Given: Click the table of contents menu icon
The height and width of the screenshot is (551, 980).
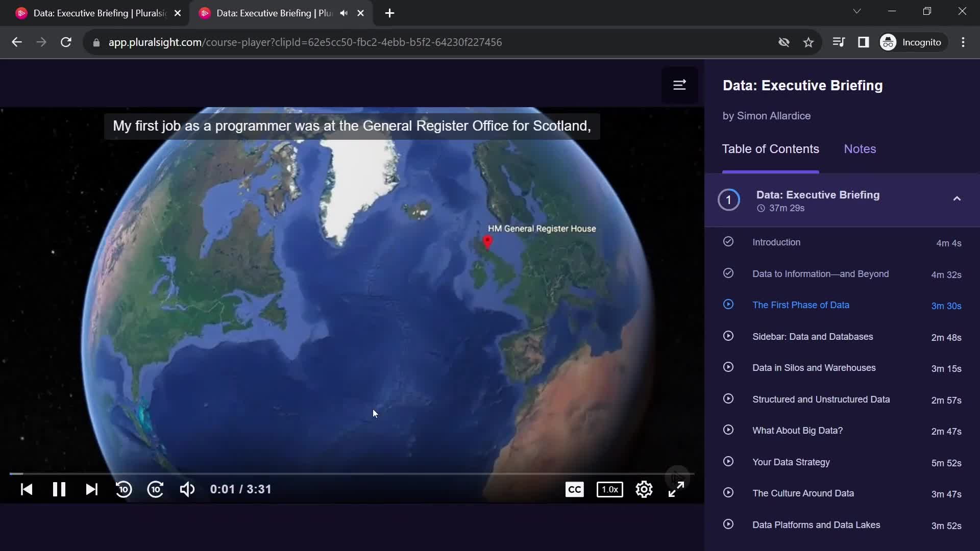Looking at the screenshot, I should point(680,84).
